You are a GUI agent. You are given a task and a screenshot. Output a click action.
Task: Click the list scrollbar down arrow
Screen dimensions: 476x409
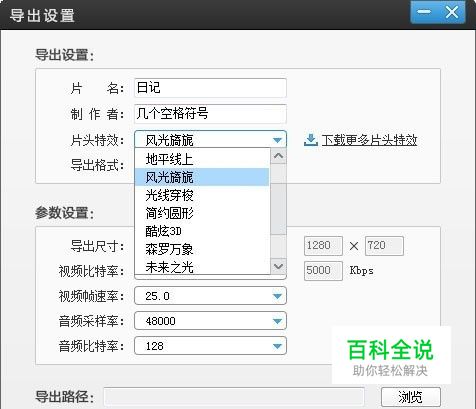point(278,267)
